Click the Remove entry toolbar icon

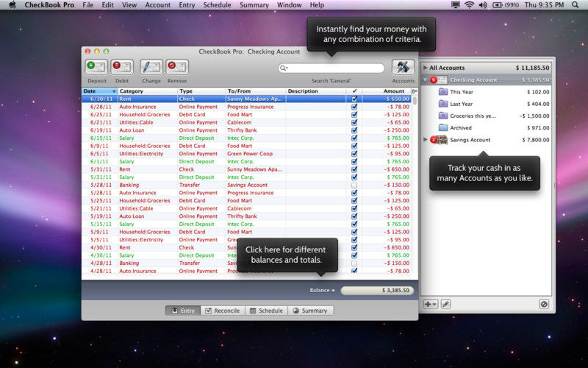coord(177,67)
